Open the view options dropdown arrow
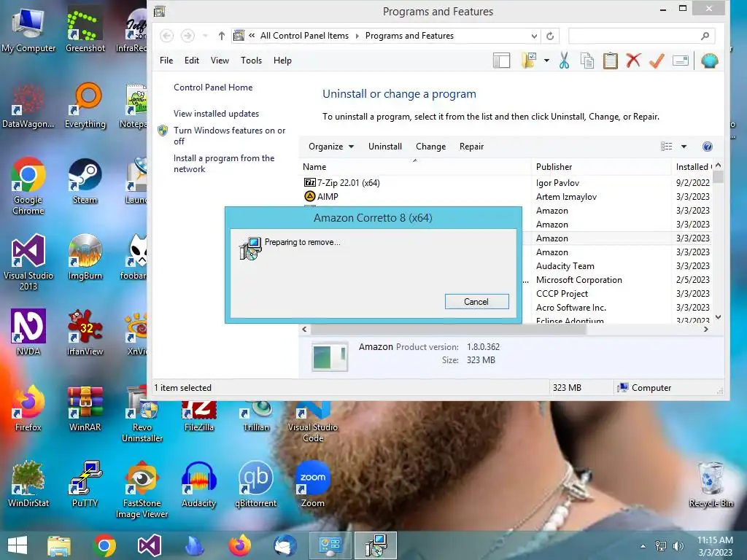747x560 pixels. coord(684,147)
